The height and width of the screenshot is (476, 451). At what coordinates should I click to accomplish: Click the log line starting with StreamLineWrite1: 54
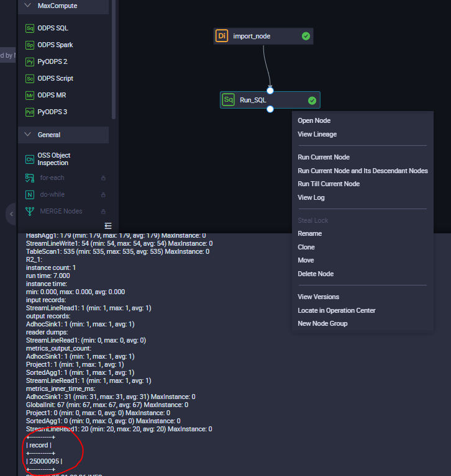point(119,243)
